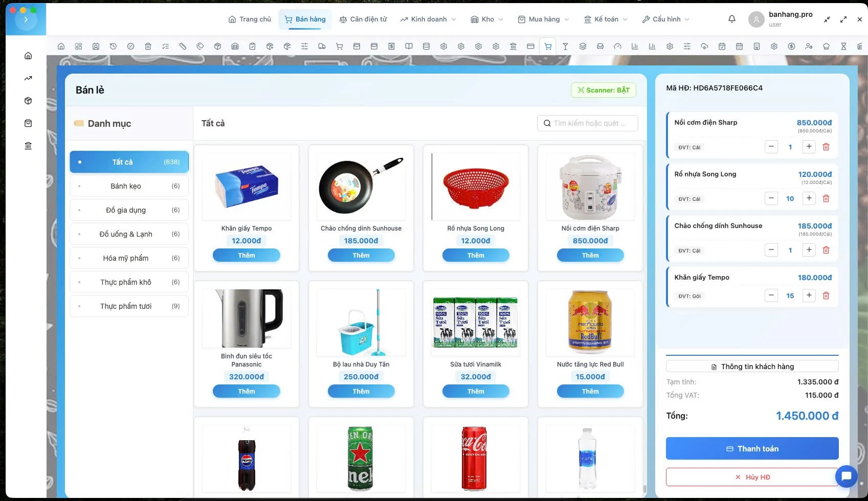Select the Đồ gia dụng category
Screen dimensions: 868x501
129,210
